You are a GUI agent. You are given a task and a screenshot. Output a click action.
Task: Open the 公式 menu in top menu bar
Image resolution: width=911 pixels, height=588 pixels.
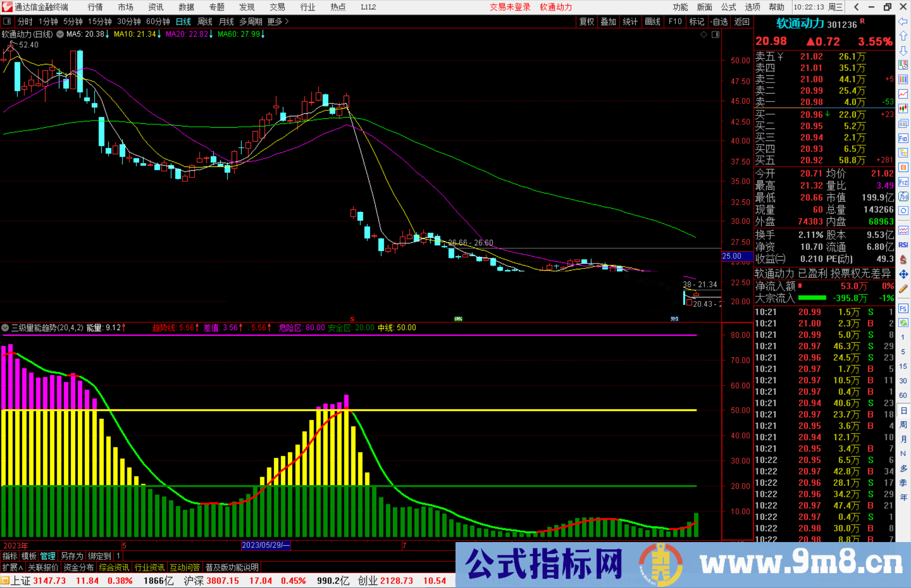[728, 7]
